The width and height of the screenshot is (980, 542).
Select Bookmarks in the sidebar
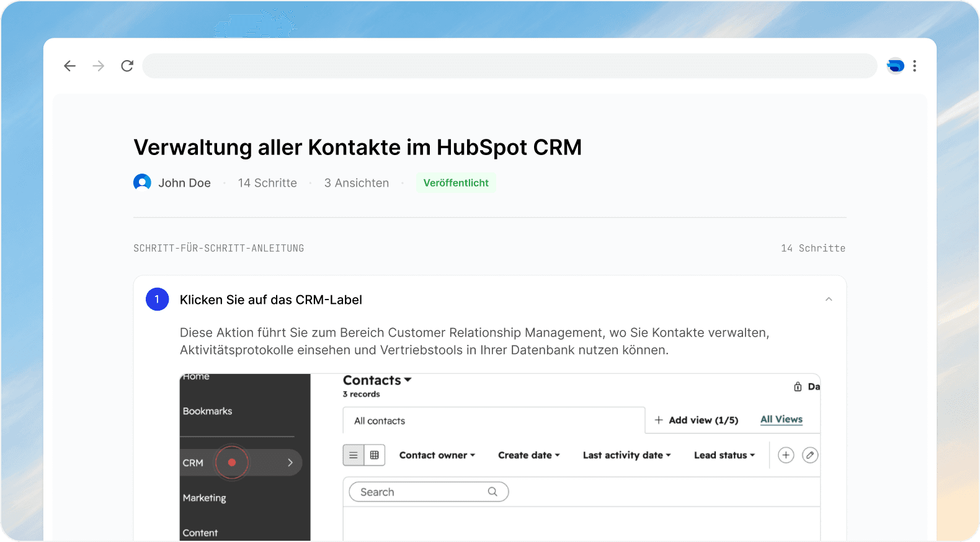(x=207, y=411)
